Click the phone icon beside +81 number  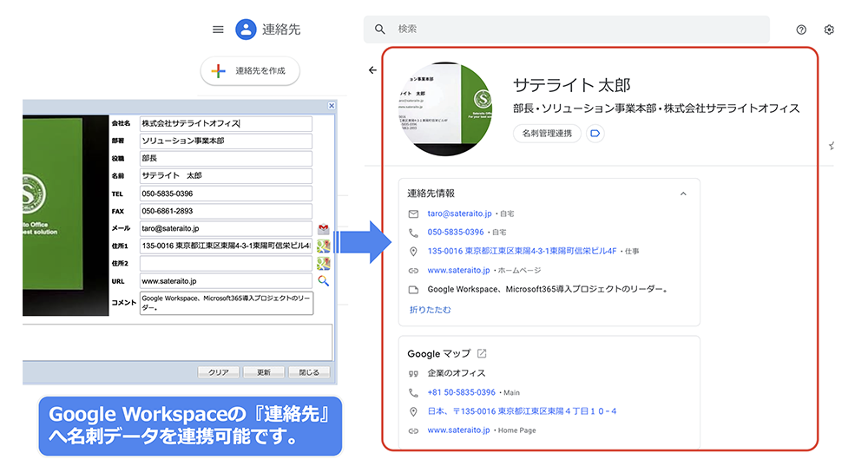click(x=413, y=392)
